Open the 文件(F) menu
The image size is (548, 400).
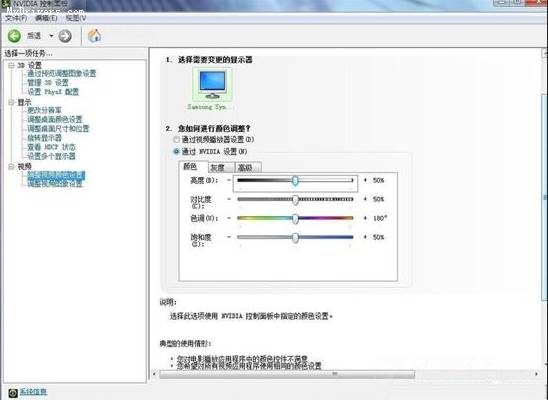[x=16, y=18]
